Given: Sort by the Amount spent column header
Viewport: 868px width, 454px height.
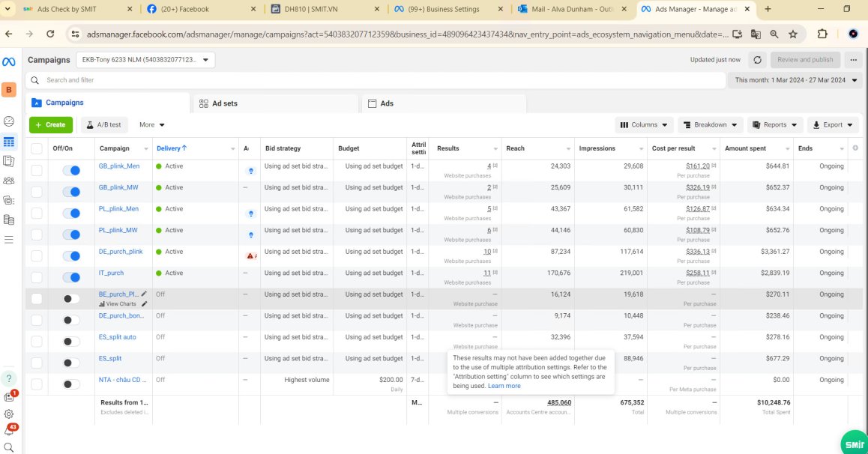Looking at the screenshot, I should [745, 148].
